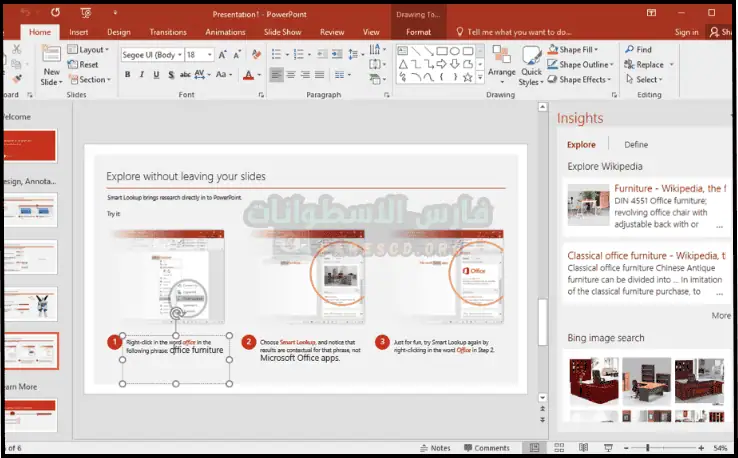Select the Define tab in Insights
Viewport: 738px width, 458px height.
pyautogui.click(x=636, y=145)
